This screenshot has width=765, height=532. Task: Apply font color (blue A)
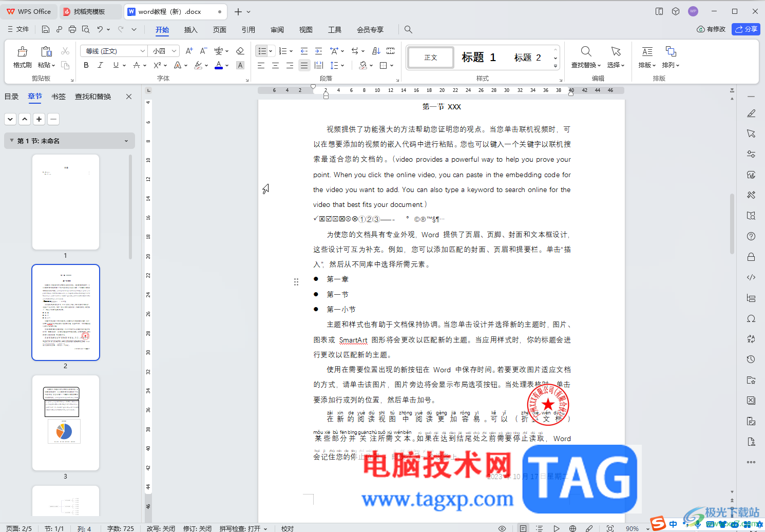click(219, 65)
